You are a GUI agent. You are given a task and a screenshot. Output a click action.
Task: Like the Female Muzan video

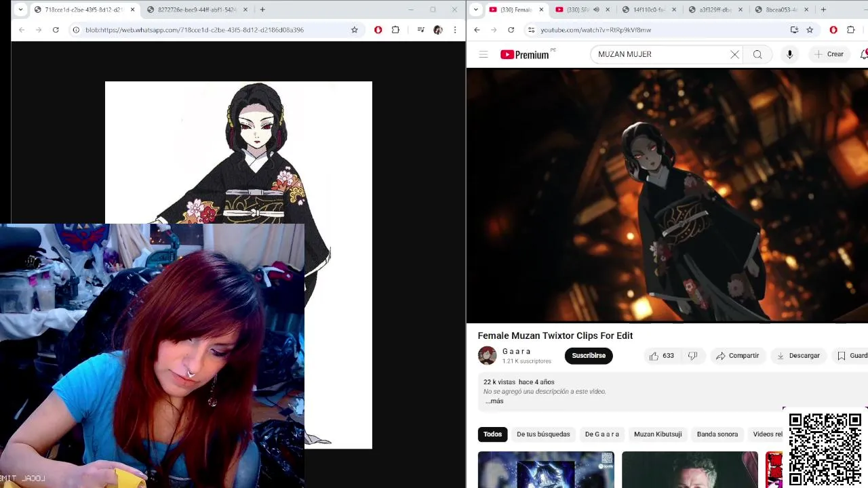click(x=661, y=356)
